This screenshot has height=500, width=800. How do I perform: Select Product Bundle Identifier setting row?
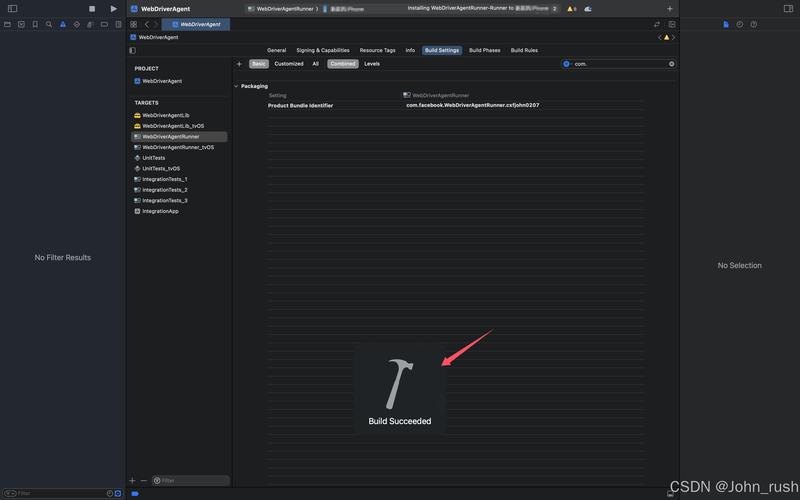coord(301,106)
